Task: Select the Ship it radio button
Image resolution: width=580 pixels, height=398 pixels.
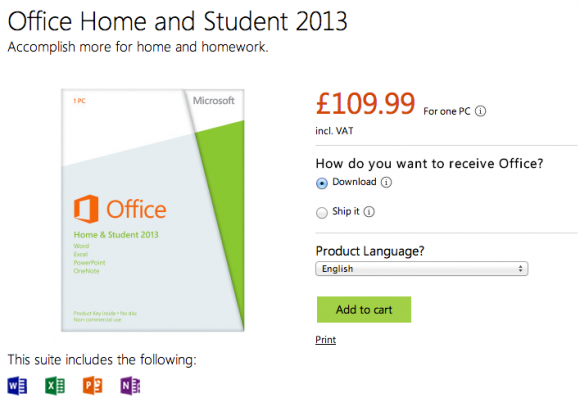Action: point(322,213)
